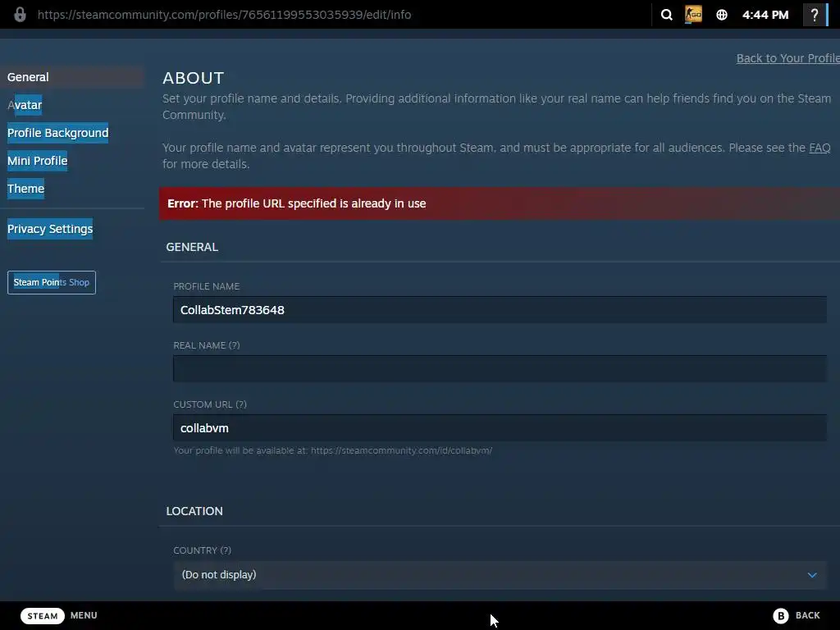Click the MENU label beside STEAM
The width and height of the screenshot is (840, 630).
coord(84,615)
